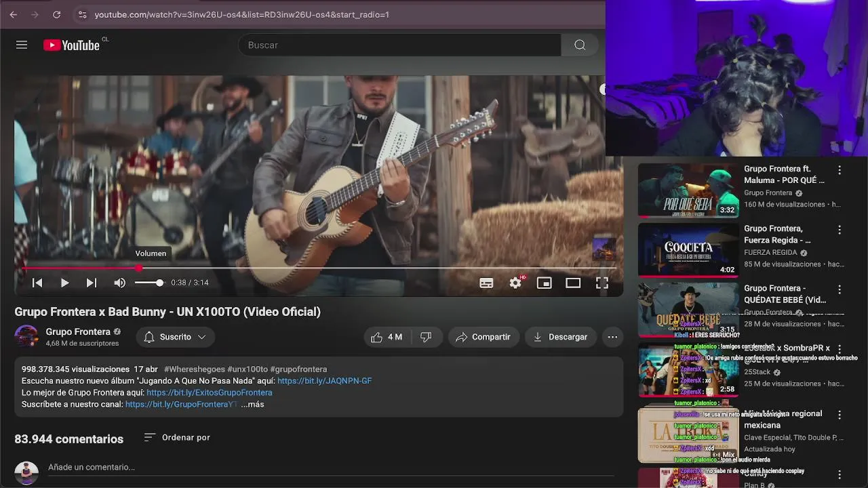The height and width of the screenshot is (488, 868).
Task: Open the YouTube hamburger guide menu
Action: pyautogui.click(x=22, y=45)
